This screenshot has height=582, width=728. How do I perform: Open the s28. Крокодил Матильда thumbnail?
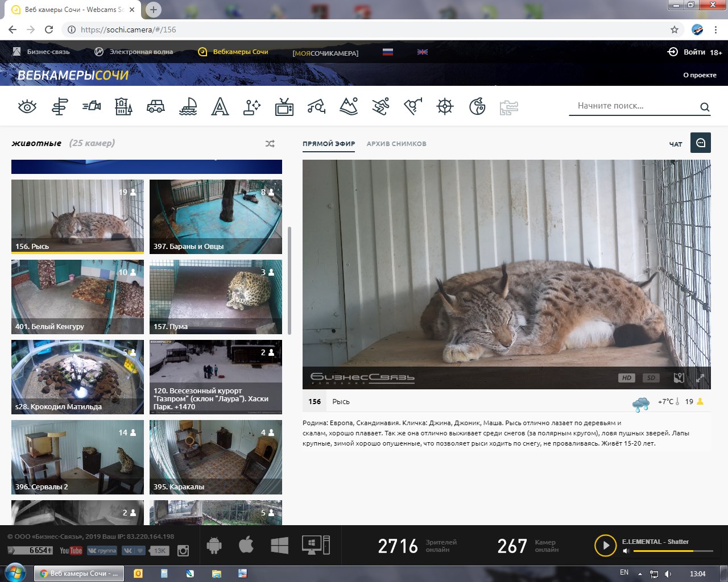pyautogui.click(x=77, y=377)
